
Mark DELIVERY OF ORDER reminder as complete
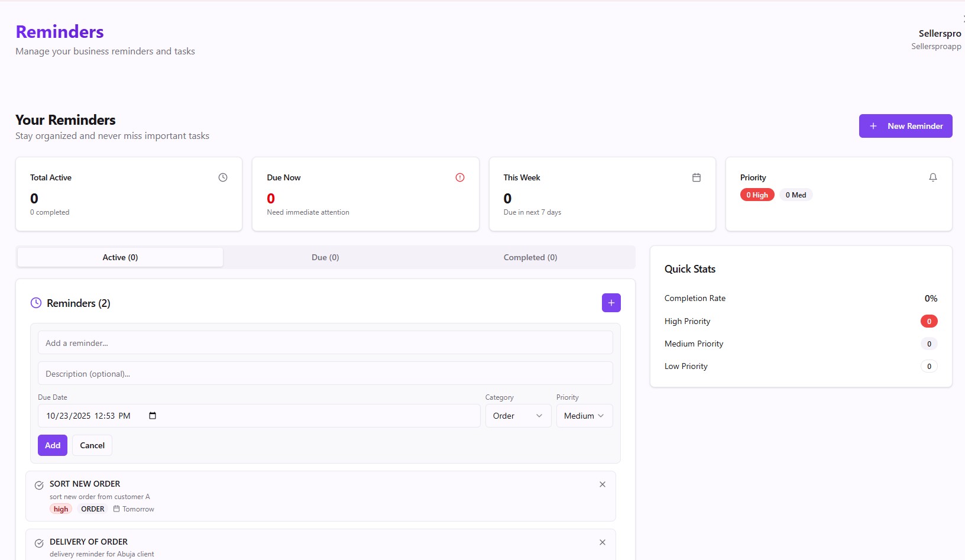tap(39, 543)
